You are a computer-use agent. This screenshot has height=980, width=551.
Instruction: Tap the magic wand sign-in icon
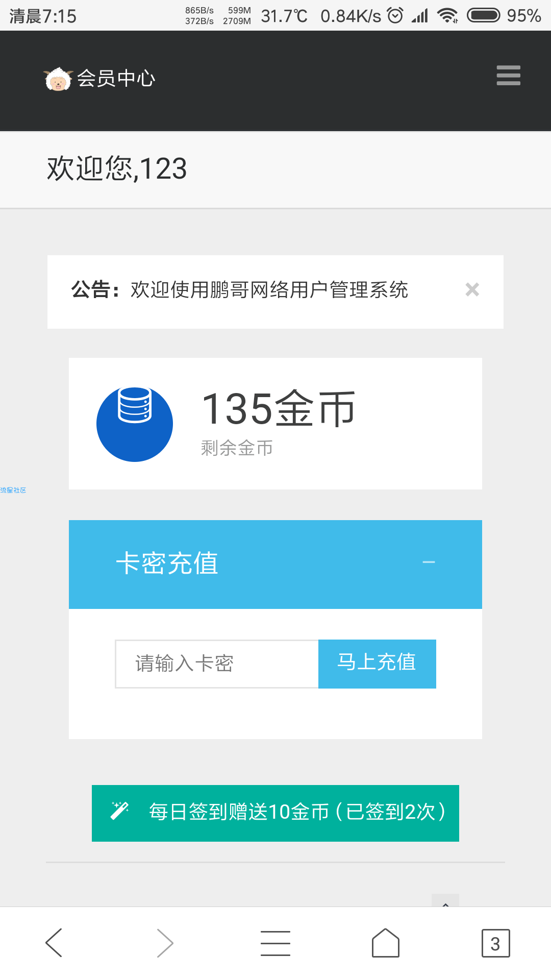click(x=119, y=811)
